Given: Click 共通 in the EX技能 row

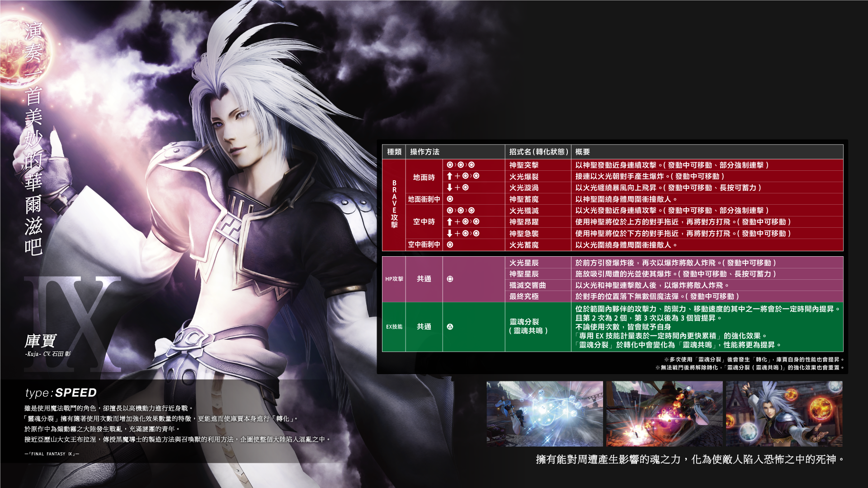Looking at the screenshot, I should click(x=424, y=327).
